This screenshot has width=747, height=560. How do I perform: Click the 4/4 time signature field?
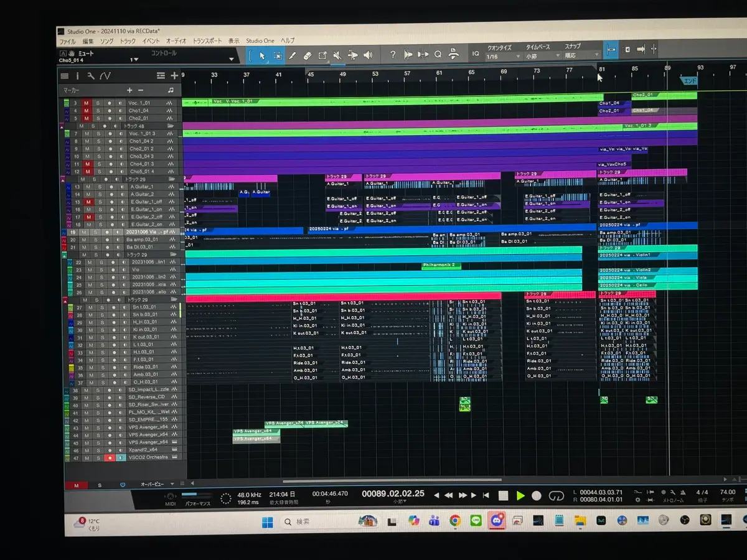click(x=702, y=492)
